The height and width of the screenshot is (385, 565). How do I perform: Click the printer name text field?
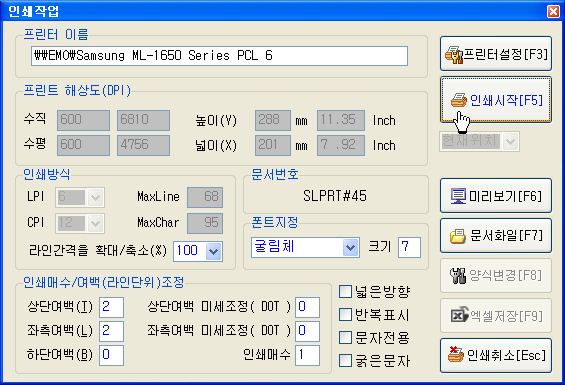pos(219,56)
